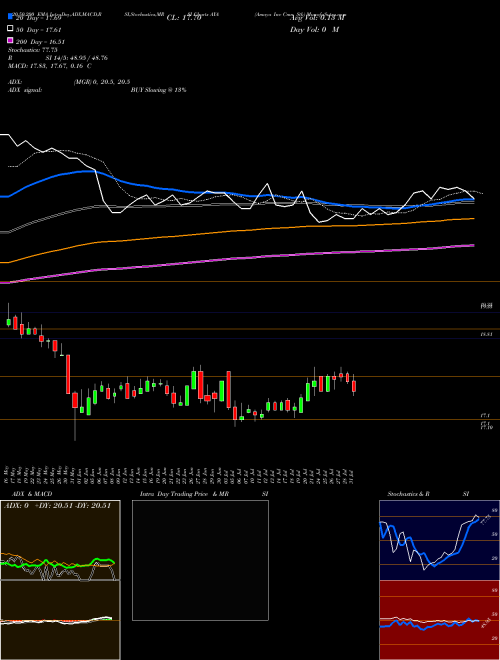Click the white 50 Day legend swatch
500x660 pixels.
(x=10, y=29)
